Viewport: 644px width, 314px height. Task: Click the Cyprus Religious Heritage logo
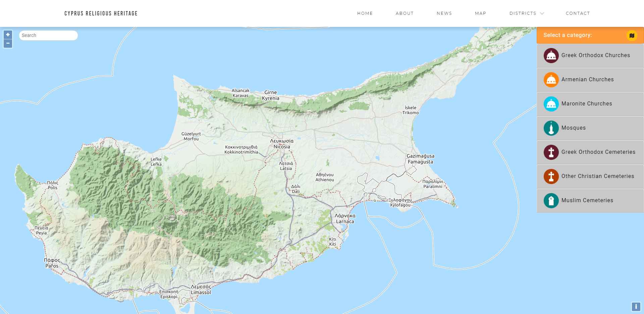pyautogui.click(x=101, y=13)
